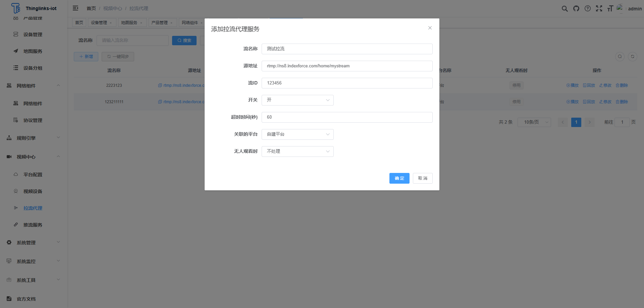
Task: Click the help question mark icon
Action: pos(587,9)
